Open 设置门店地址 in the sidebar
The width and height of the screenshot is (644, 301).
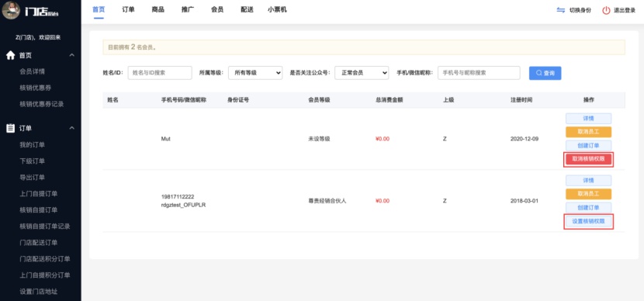39,292
